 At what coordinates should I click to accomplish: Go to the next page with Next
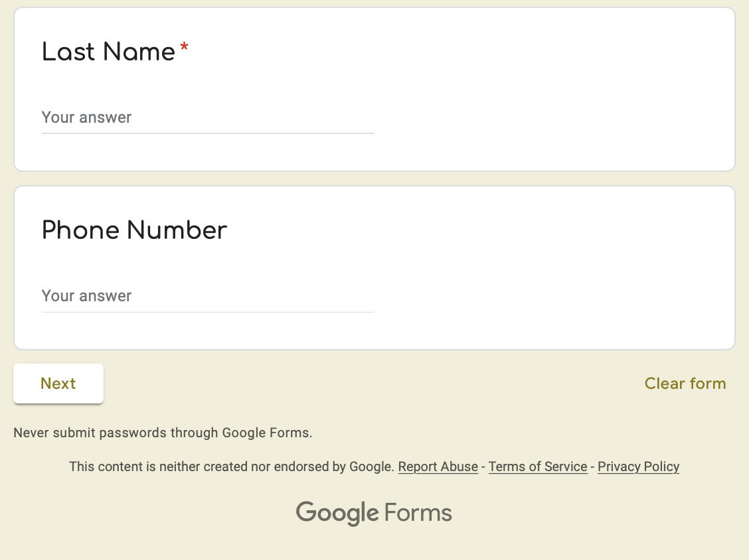pos(58,384)
